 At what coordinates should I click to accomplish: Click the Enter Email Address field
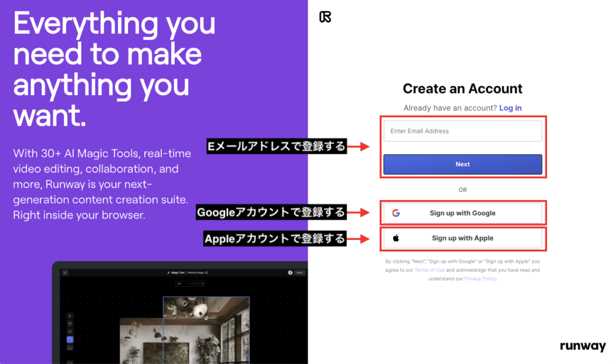[x=463, y=131]
